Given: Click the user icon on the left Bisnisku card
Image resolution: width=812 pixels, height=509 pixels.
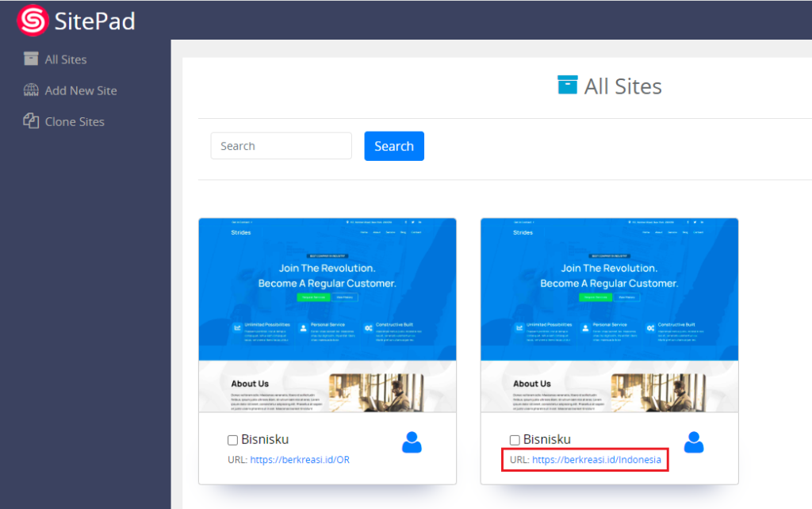Looking at the screenshot, I should coord(412,442).
